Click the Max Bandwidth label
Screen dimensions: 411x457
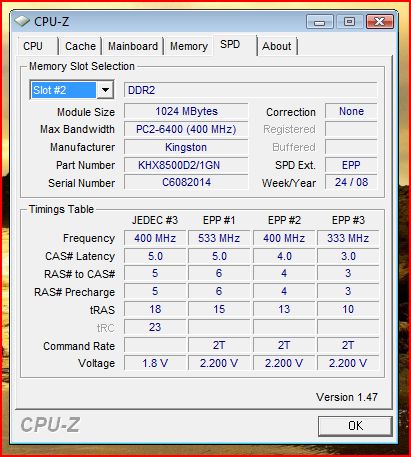point(77,129)
